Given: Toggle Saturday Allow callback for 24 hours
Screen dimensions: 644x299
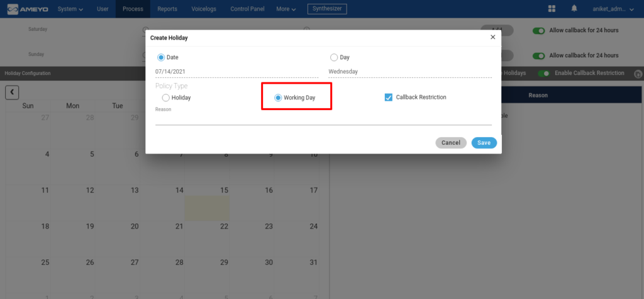Looking at the screenshot, I should [538, 30].
